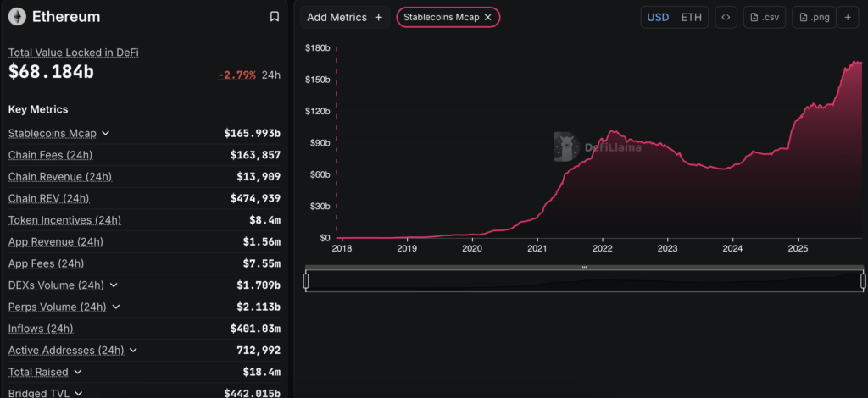The height and width of the screenshot is (398, 868).
Task: Toggle the Stablecoins Mcap metric chip
Action: [x=441, y=17]
